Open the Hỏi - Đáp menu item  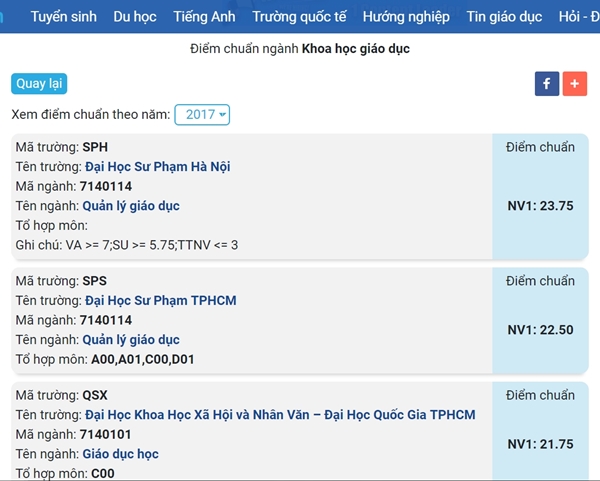point(578,17)
